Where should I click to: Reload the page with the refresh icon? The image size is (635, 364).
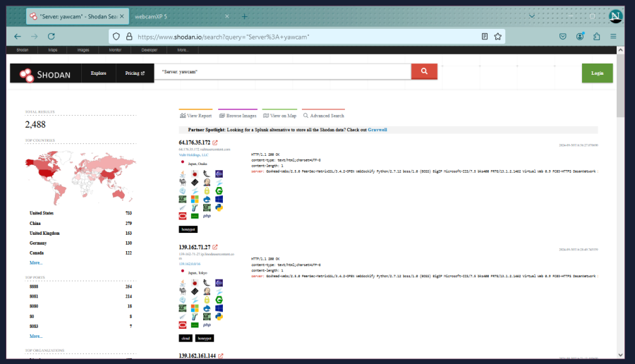pyautogui.click(x=52, y=37)
